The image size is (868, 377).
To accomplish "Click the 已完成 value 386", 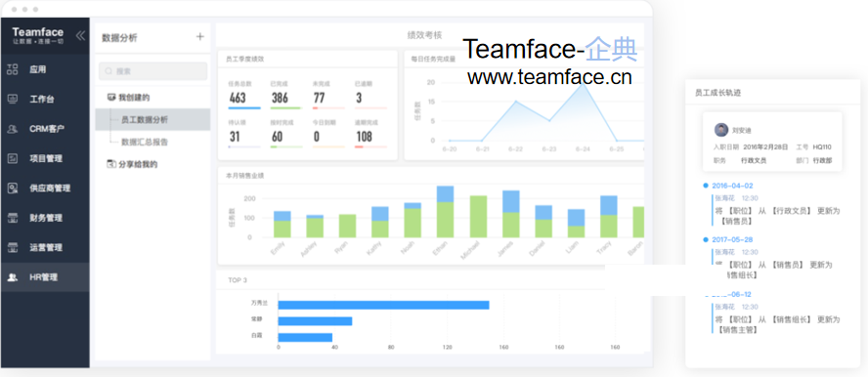I will [280, 98].
